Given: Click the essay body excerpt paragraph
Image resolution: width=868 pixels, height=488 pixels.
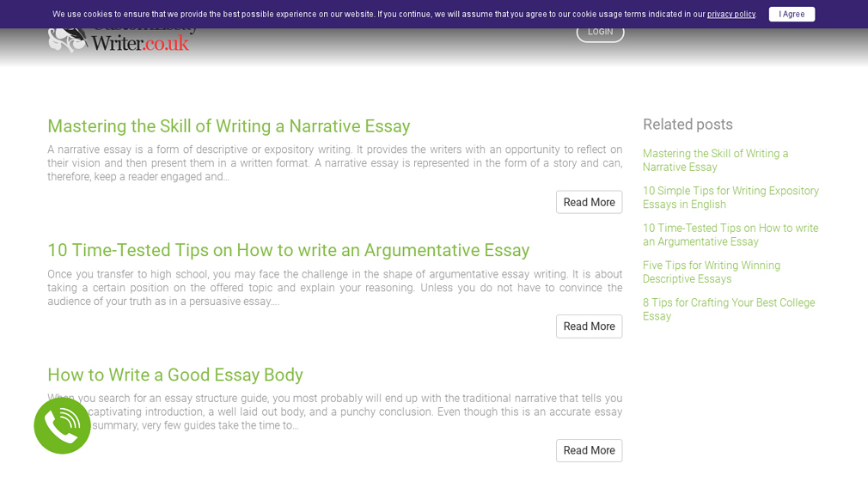Looking at the screenshot, I should click(335, 412).
